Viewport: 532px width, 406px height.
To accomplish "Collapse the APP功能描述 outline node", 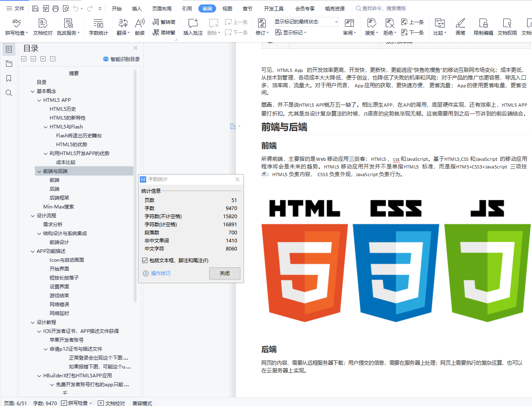I will pyautogui.click(x=33, y=251).
